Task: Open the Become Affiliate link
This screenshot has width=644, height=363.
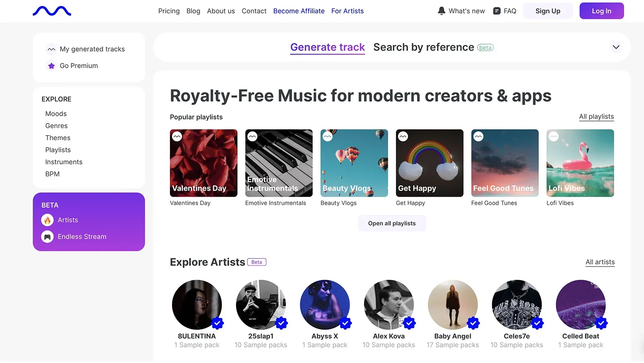Action: tap(299, 11)
